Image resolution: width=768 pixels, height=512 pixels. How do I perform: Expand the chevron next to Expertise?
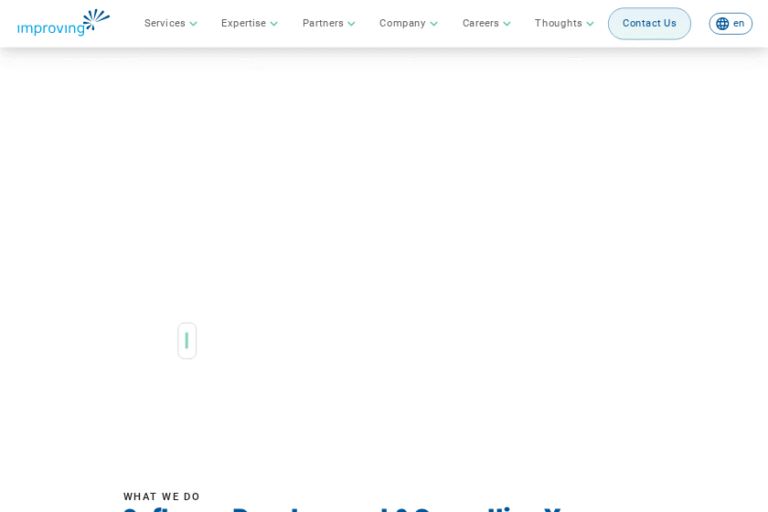274,24
